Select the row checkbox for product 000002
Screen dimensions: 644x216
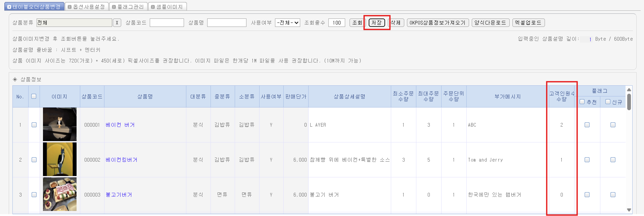point(34,160)
